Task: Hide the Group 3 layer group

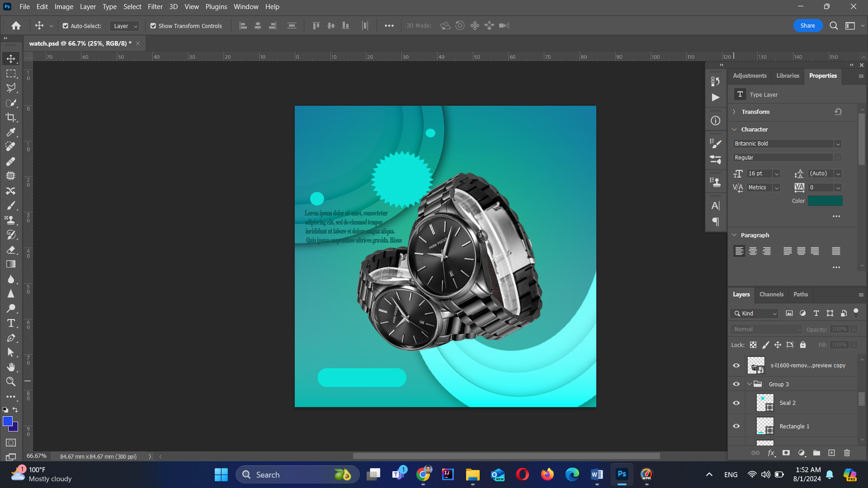Action: tap(736, 384)
